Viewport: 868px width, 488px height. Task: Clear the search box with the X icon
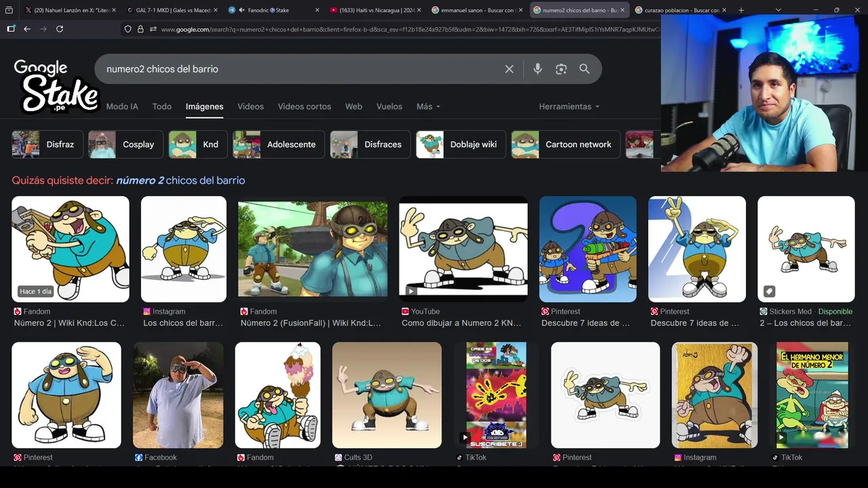pyautogui.click(x=509, y=69)
